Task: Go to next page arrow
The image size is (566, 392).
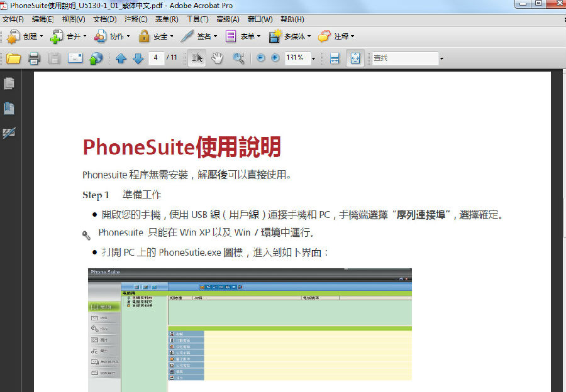Action: [138, 58]
